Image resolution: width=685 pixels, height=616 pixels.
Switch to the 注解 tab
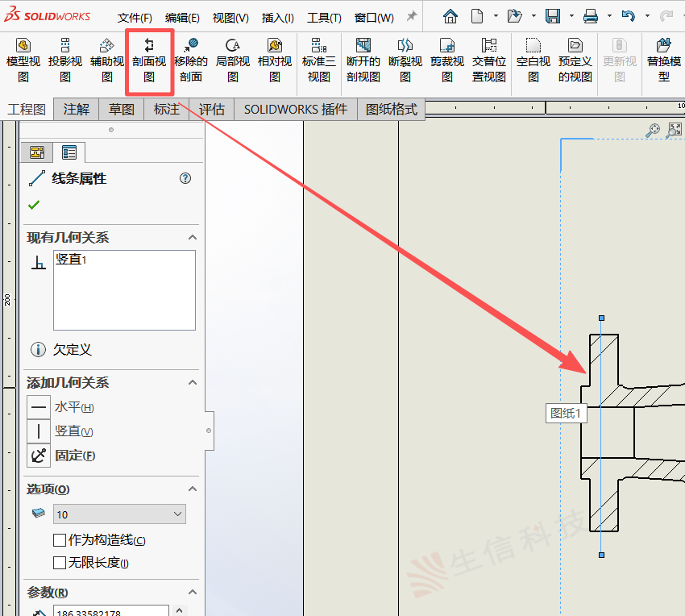tap(76, 109)
